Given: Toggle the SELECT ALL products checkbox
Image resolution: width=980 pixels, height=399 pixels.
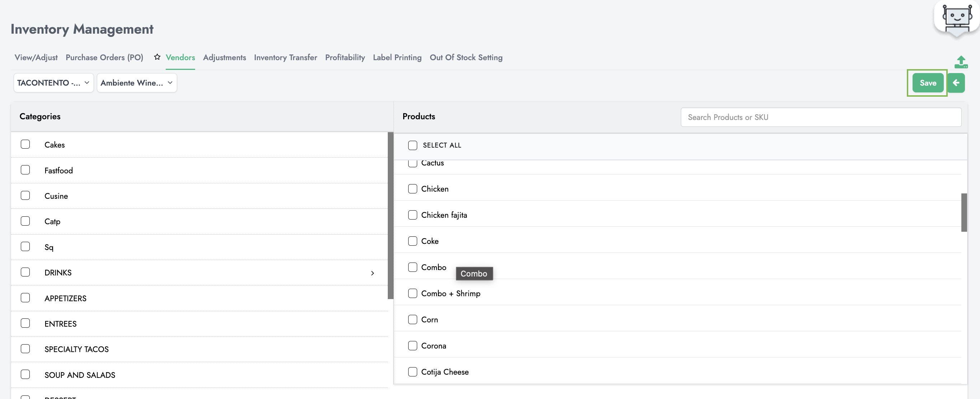Looking at the screenshot, I should coord(413,145).
